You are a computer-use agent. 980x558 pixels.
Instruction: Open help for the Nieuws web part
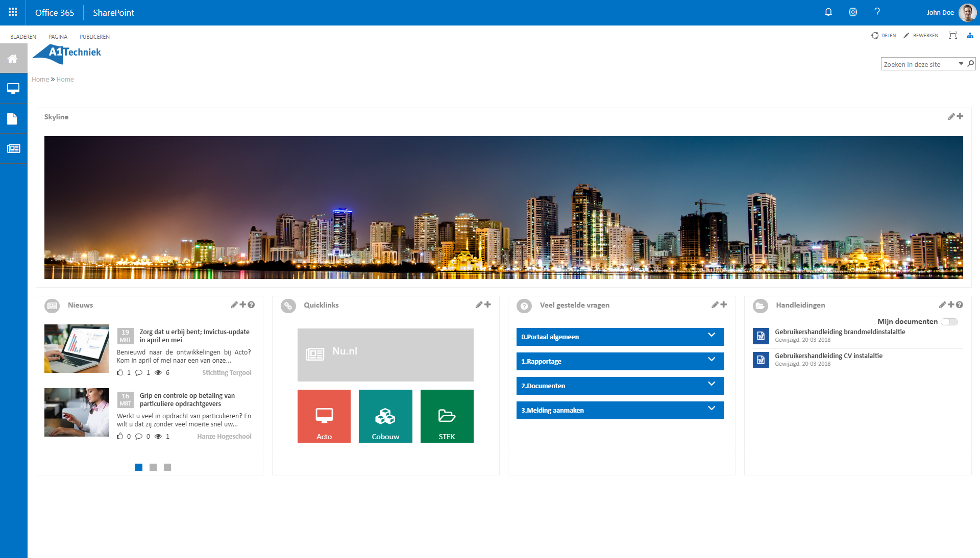[x=251, y=305]
